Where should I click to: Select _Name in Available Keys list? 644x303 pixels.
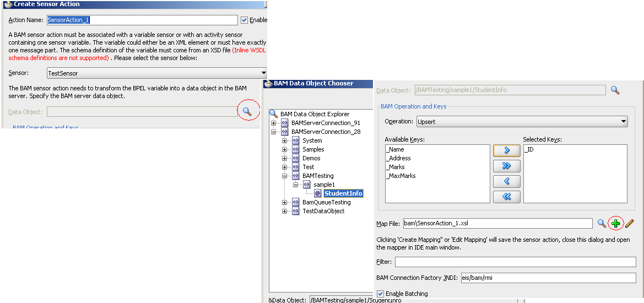(395, 149)
